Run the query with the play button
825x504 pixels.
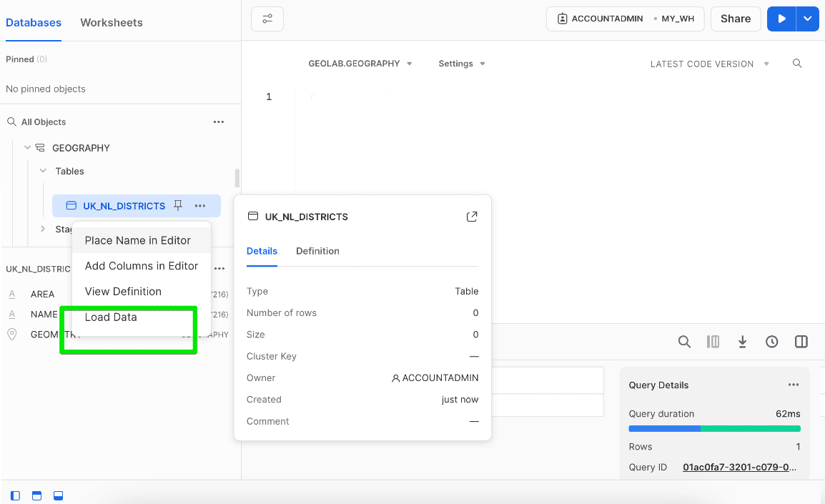coord(782,19)
